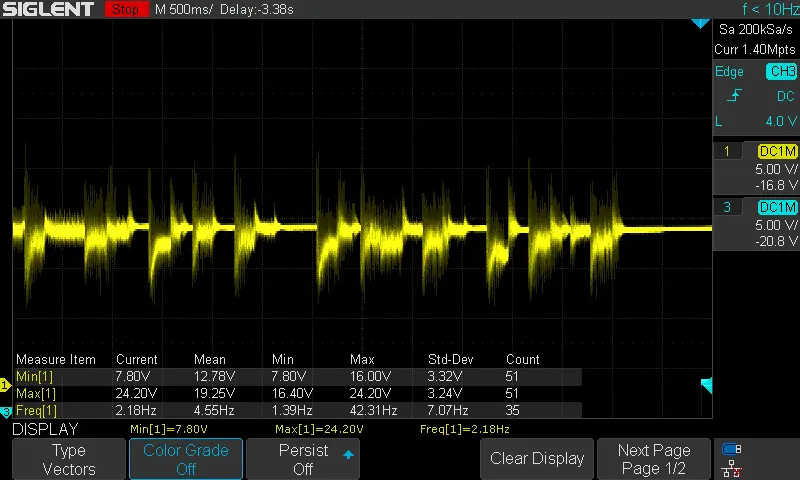Click the SIGLENT logo

[48, 9]
